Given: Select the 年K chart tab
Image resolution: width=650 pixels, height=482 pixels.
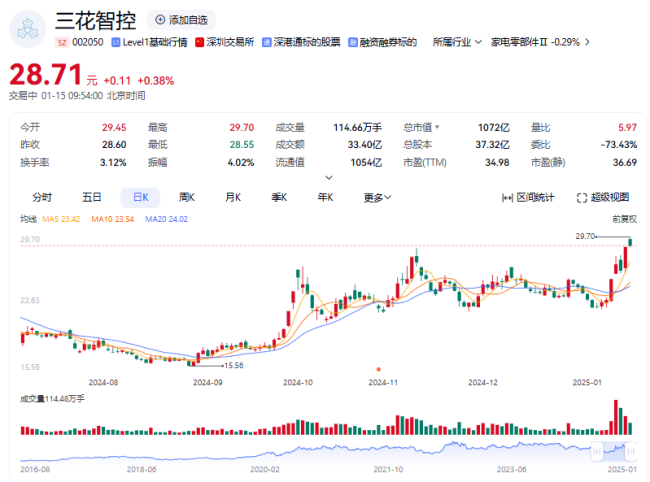Looking at the screenshot, I should point(325,197).
